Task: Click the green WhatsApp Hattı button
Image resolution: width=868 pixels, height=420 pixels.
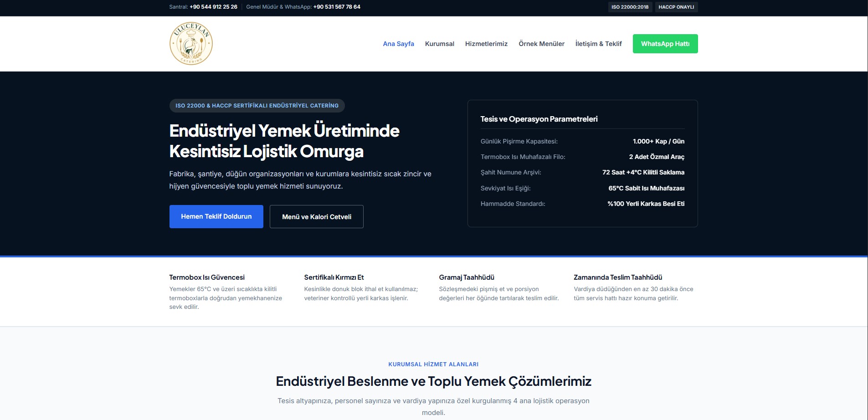Action: pos(665,44)
